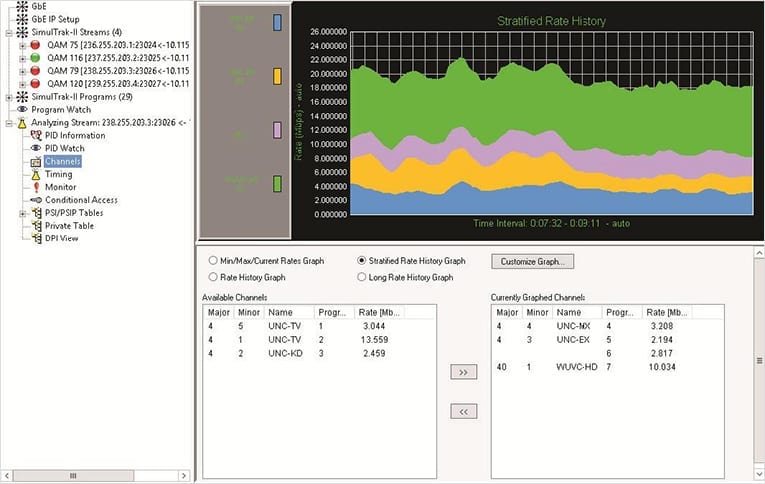Image resolution: width=765 pixels, height=484 pixels.
Task: Expand the QAM 79 stream node
Action: point(22,72)
